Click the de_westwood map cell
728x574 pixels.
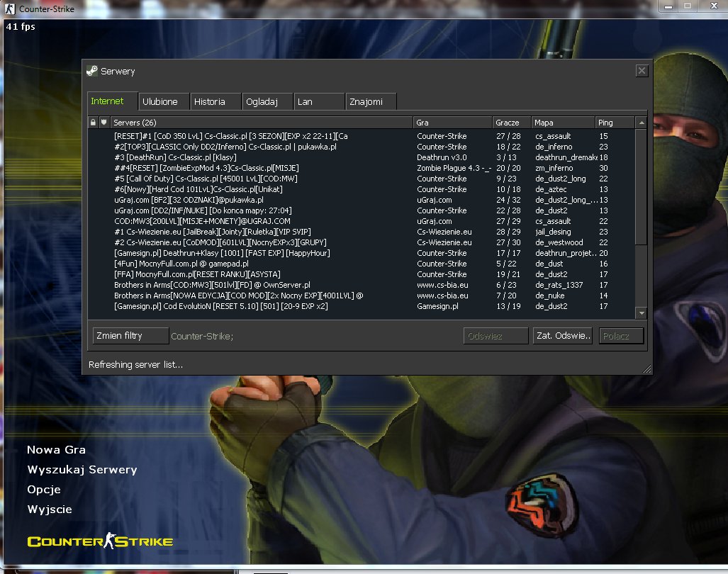(x=559, y=242)
